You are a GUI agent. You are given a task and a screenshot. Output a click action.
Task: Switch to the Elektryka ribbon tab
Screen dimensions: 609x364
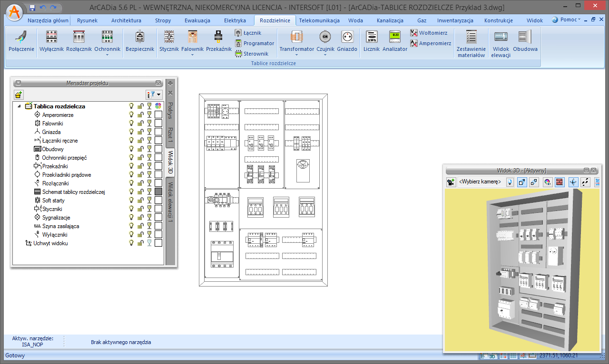pyautogui.click(x=235, y=20)
